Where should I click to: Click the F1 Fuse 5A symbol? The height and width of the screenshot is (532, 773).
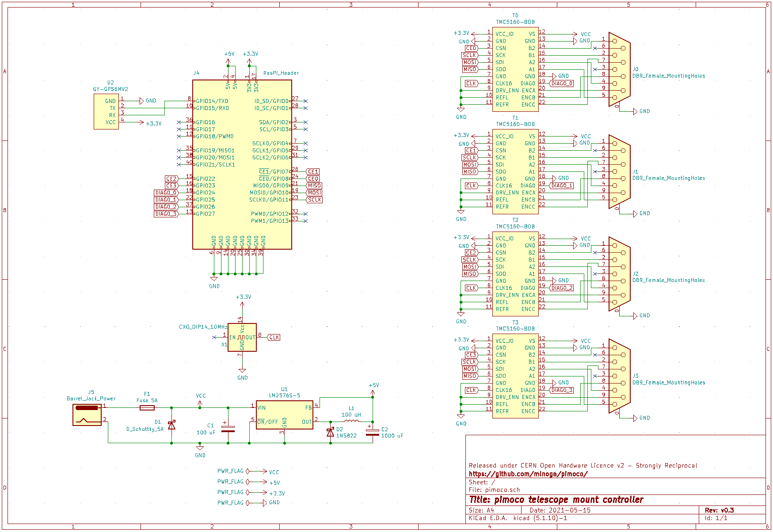point(147,408)
